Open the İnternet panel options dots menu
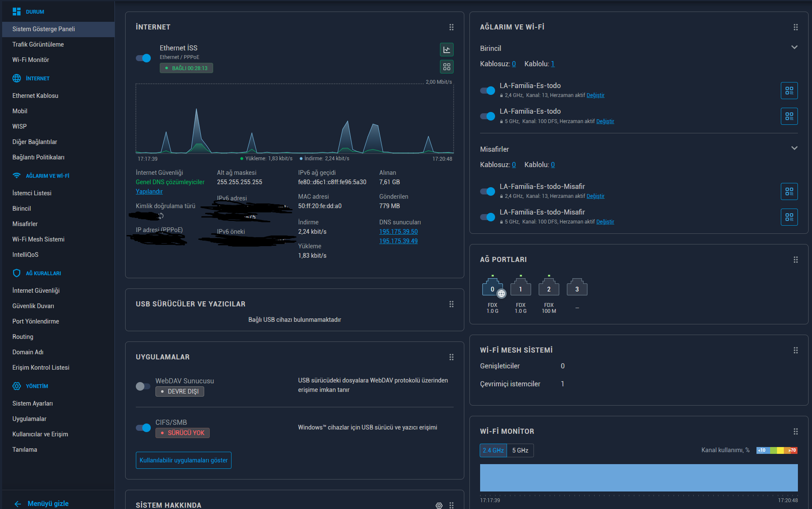 pyautogui.click(x=451, y=27)
